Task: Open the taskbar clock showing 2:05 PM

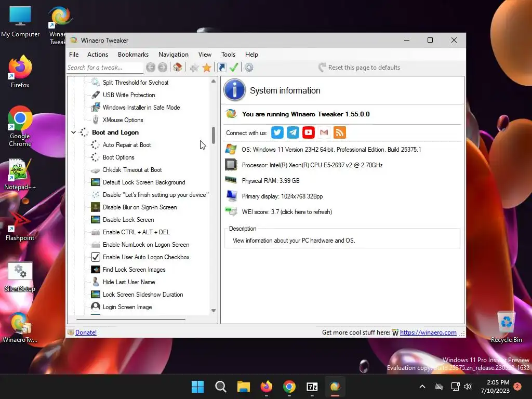Action: pos(495,387)
